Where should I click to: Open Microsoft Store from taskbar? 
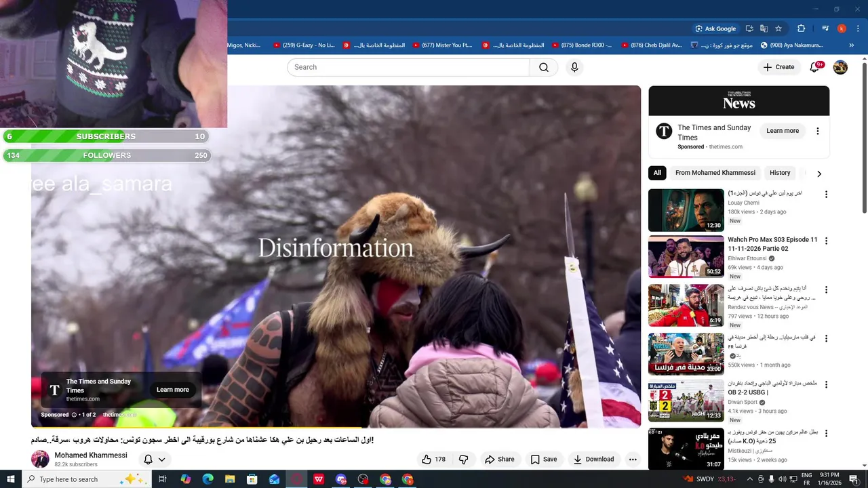pos(252,479)
